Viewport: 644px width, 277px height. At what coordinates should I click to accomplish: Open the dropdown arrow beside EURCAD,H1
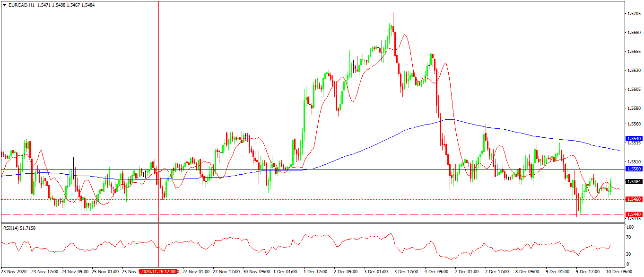(5, 5)
